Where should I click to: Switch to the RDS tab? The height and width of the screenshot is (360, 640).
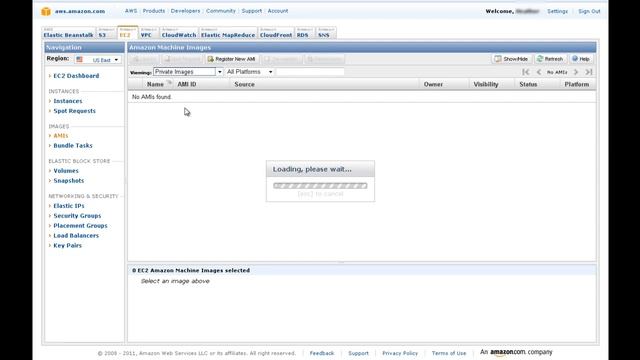pyautogui.click(x=305, y=33)
